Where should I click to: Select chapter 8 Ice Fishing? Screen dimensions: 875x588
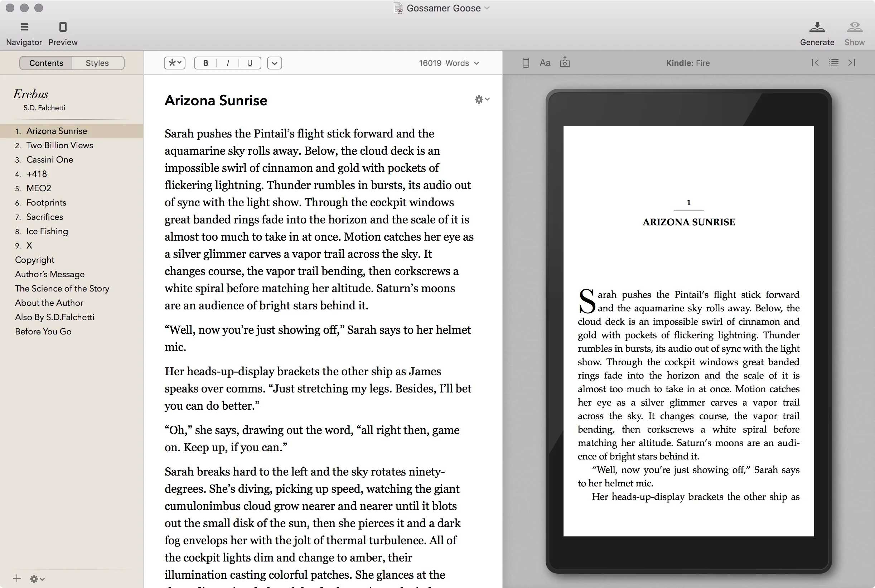72,231
